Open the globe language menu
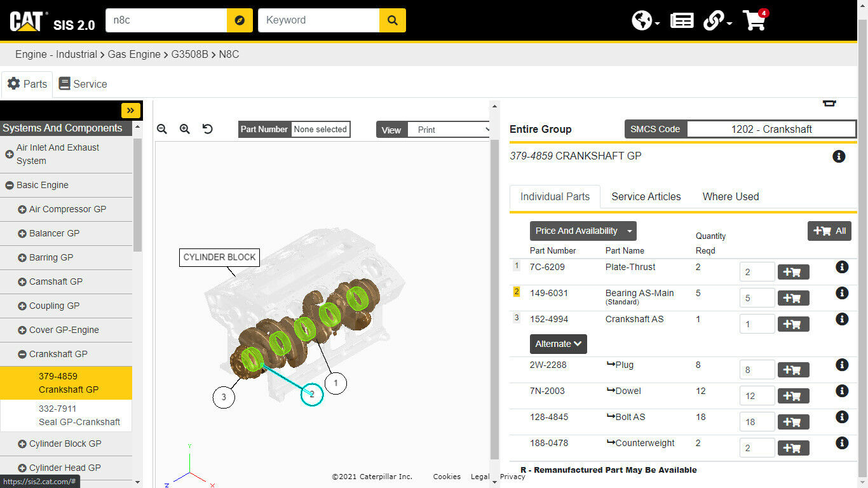Viewport: 868px width, 488px height. [645, 20]
